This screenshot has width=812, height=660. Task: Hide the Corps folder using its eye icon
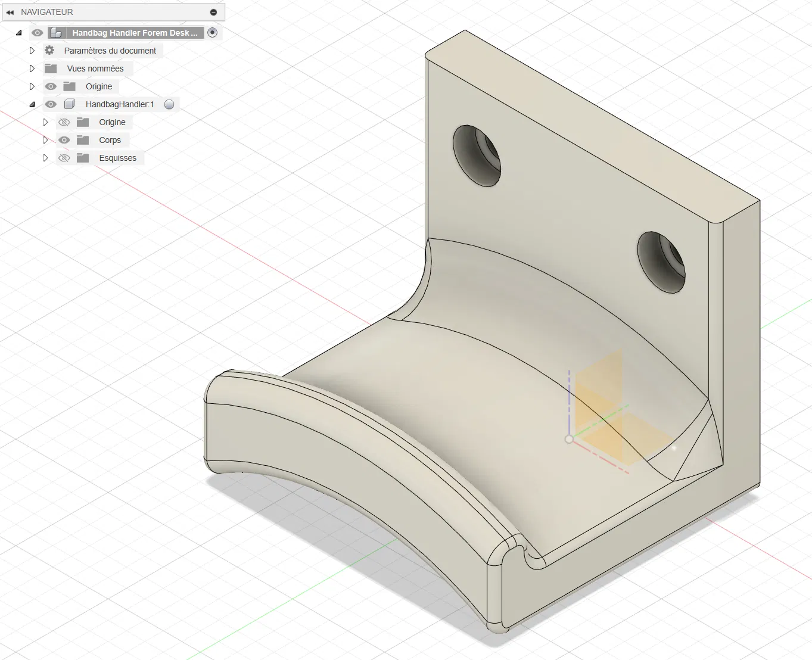64,140
